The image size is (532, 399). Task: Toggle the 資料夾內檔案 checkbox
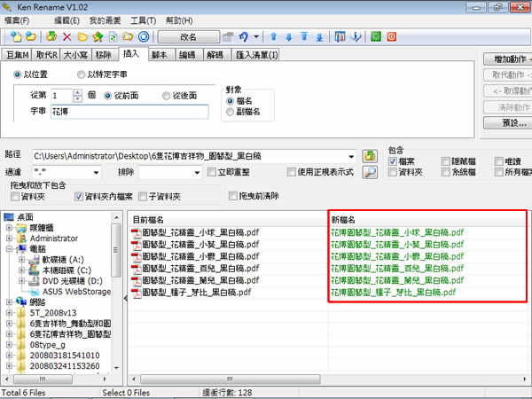click(80, 196)
